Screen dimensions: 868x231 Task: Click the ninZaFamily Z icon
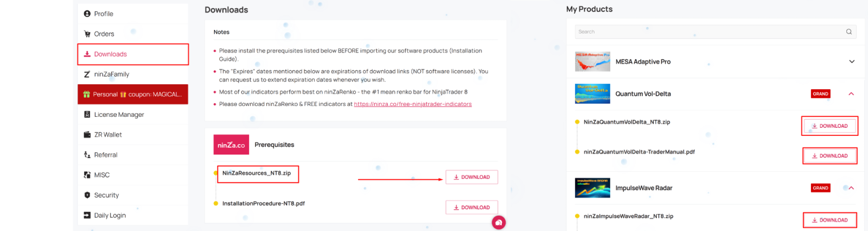pyautogui.click(x=87, y=74)
